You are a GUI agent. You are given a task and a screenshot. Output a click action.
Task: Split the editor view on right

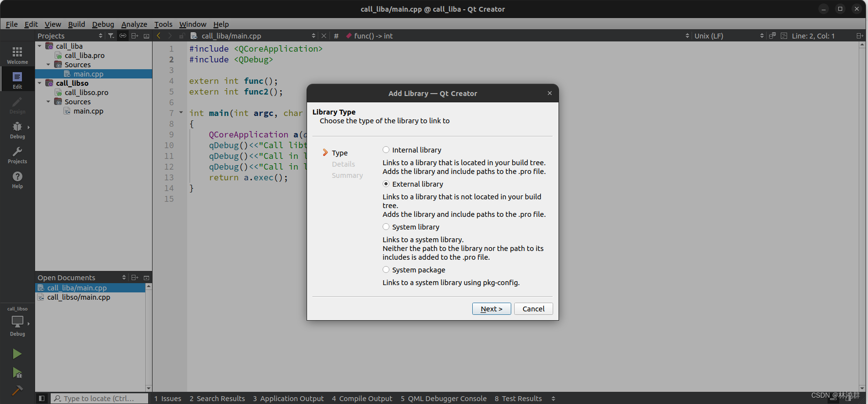[860, 36]
